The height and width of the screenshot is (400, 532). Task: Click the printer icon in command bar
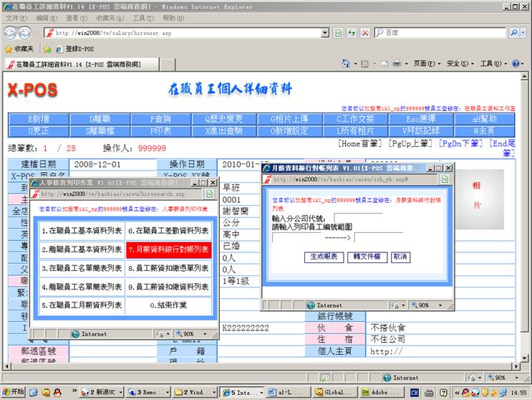396,64
